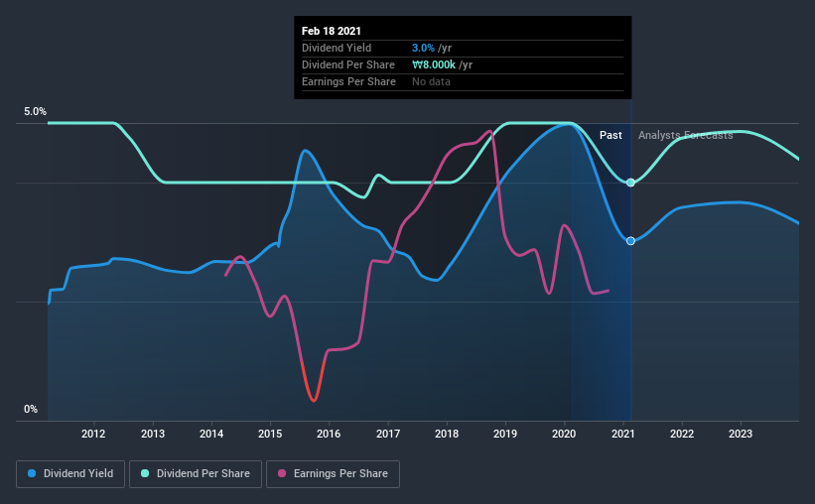The height and width of the screenshot is (504, 815).
Task: Click the 2019 axis label
Action: point(505,434)
